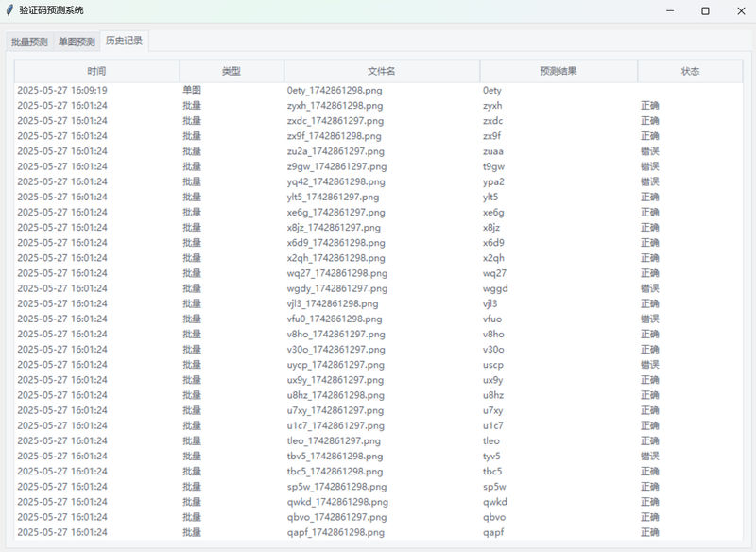Select file x8jz_1742861297.png

[x=334, y=228]
